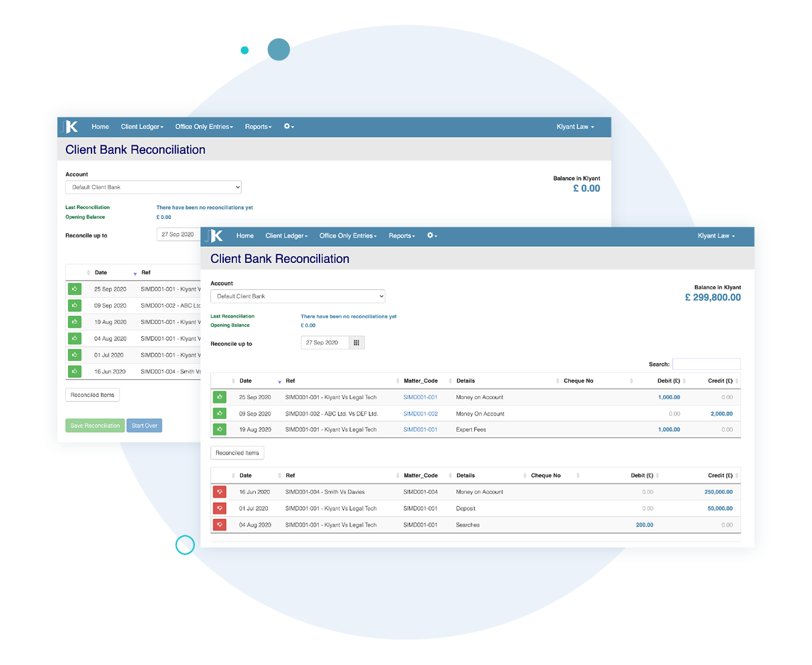Click the Save Reconciliation button
812x665 pixels.
(x=95, y=425)
